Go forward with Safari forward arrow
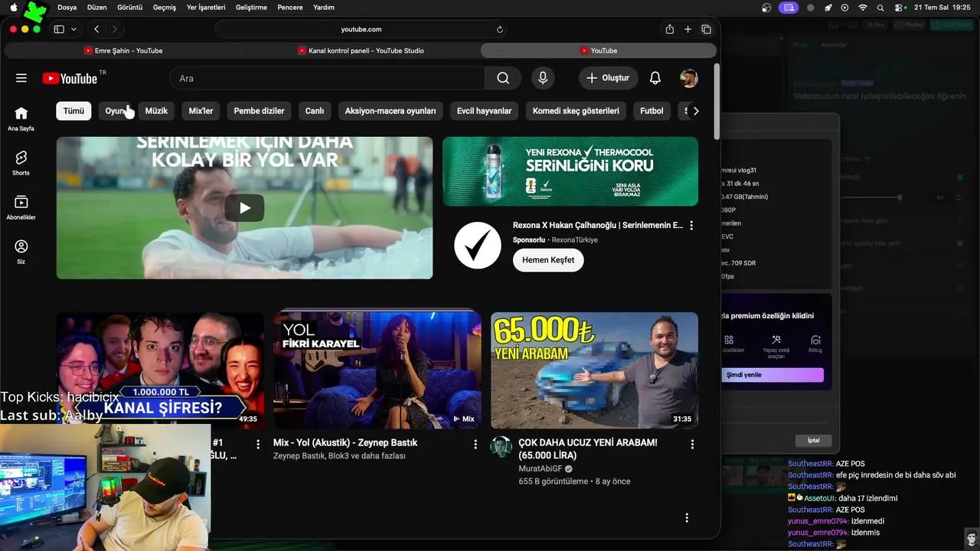This screenshot has height=551, width=980. click(x=115, y=29)
